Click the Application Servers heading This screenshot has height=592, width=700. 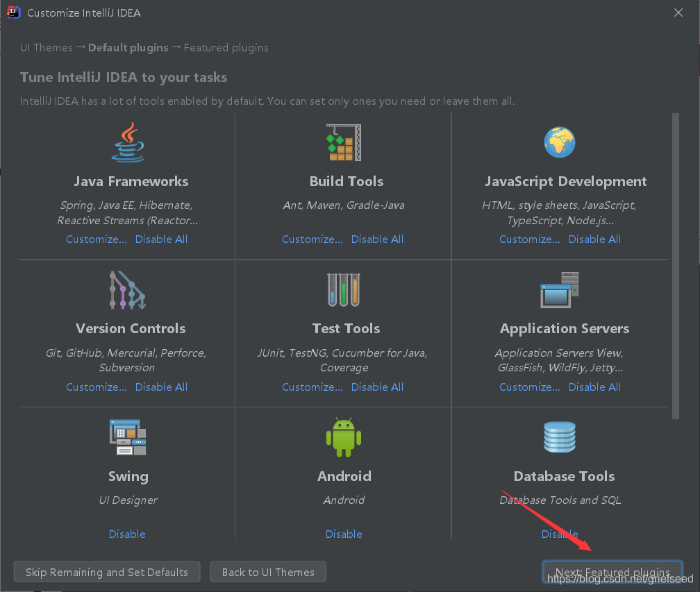pyautogui.click(x=565, y=329)
